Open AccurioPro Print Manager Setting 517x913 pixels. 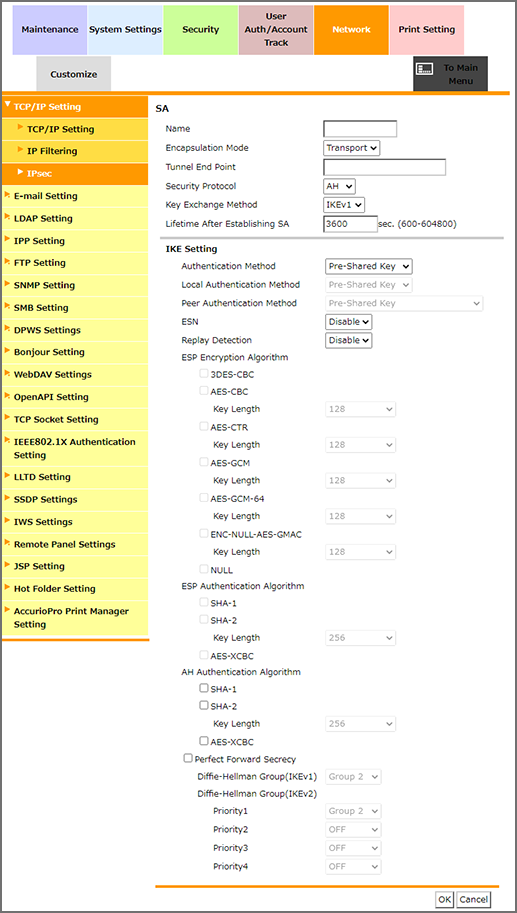coord(75,618)
